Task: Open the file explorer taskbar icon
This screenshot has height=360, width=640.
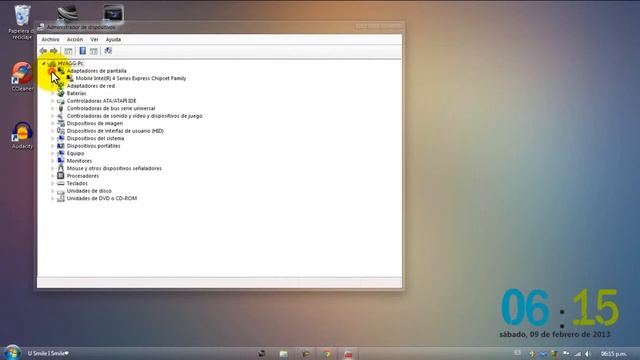Action: (x=284, y=353)
